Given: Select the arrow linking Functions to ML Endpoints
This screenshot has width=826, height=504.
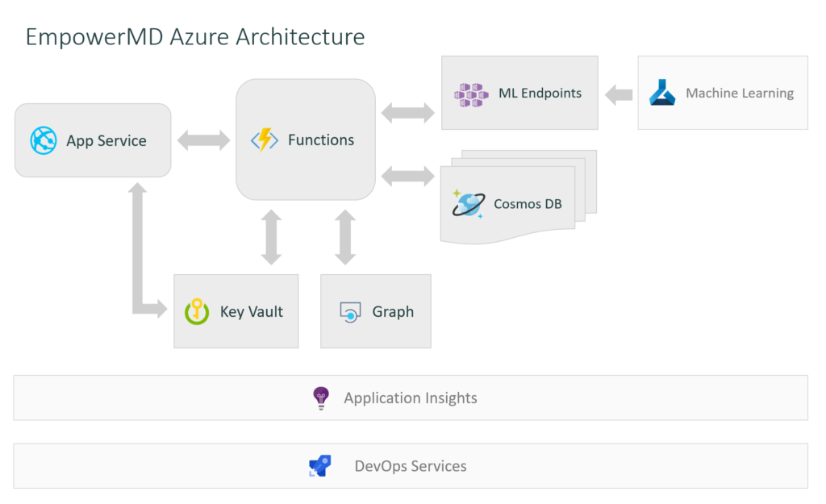Looking at the screenshot, I should (407, 110).
